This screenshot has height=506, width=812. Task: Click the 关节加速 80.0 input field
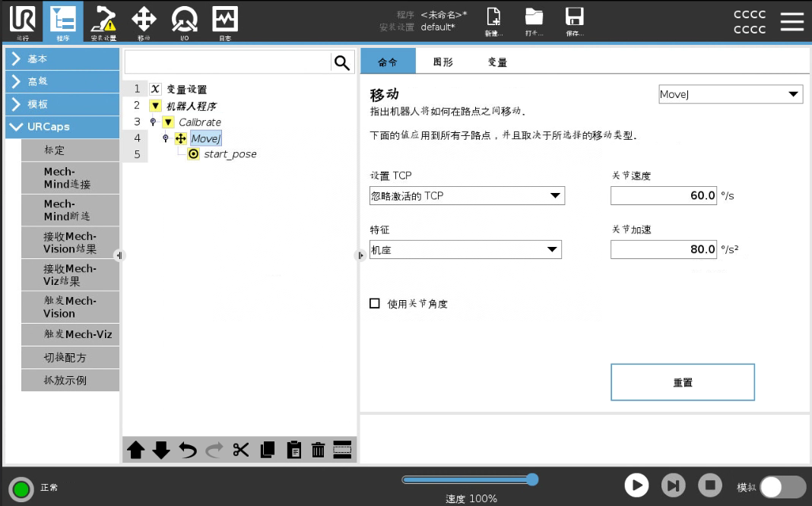point(664,249)
